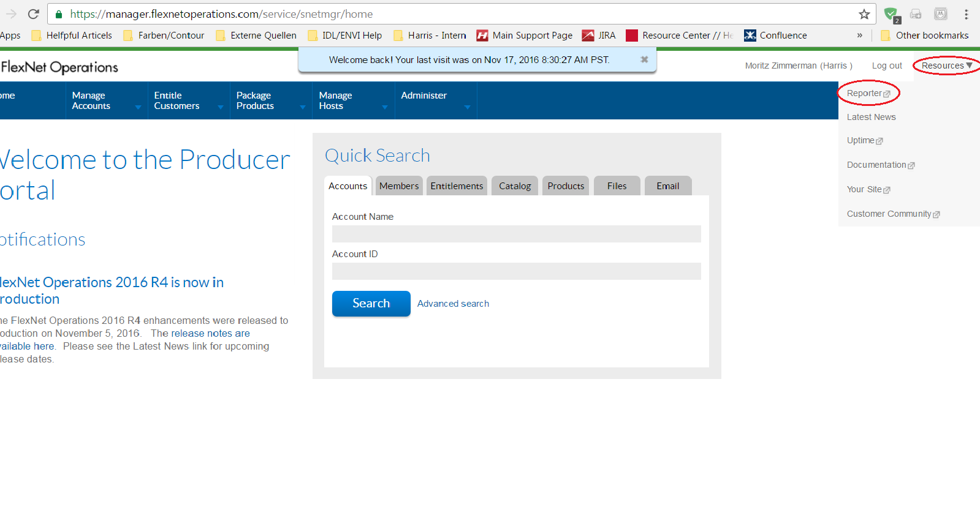Dismiss the welcome back notification banner
Screen dimensions: 980x518
click(x=644, y=59)
